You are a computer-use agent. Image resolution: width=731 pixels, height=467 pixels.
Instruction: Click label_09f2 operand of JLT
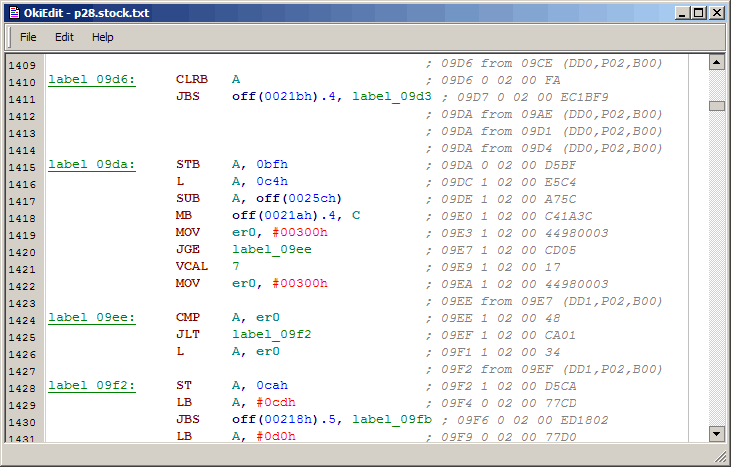pyautogui.click(x=272, y=335)
